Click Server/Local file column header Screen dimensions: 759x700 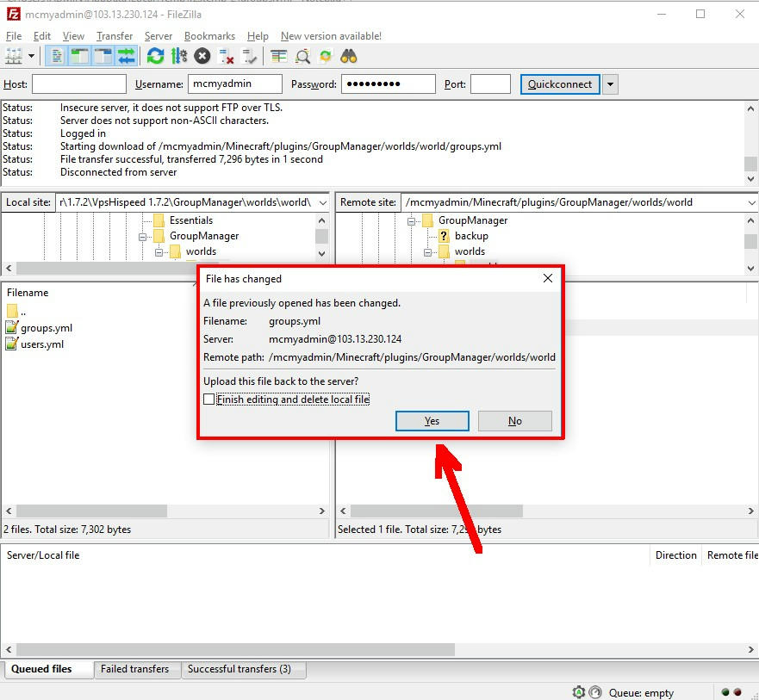tap(43, 555)
